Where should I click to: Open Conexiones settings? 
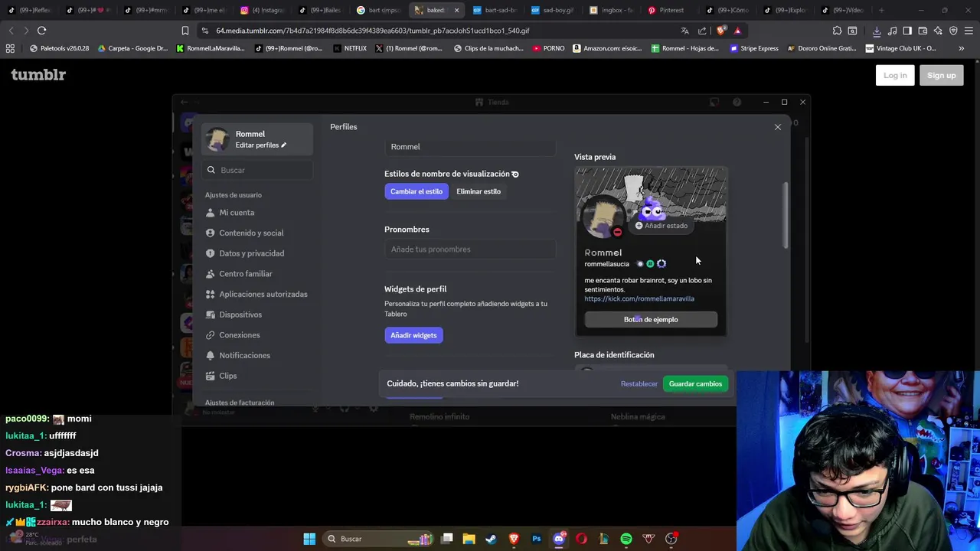tap(239, 335)
